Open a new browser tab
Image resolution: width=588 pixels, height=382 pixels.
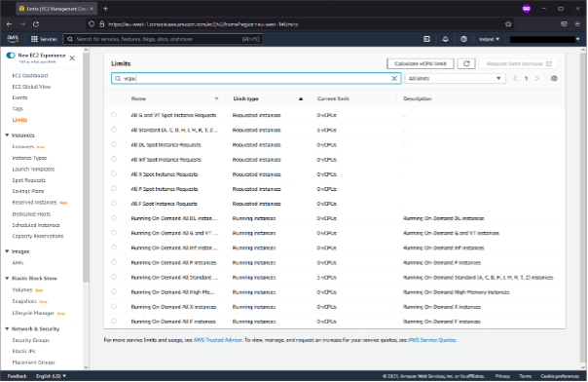click(105, 8)
